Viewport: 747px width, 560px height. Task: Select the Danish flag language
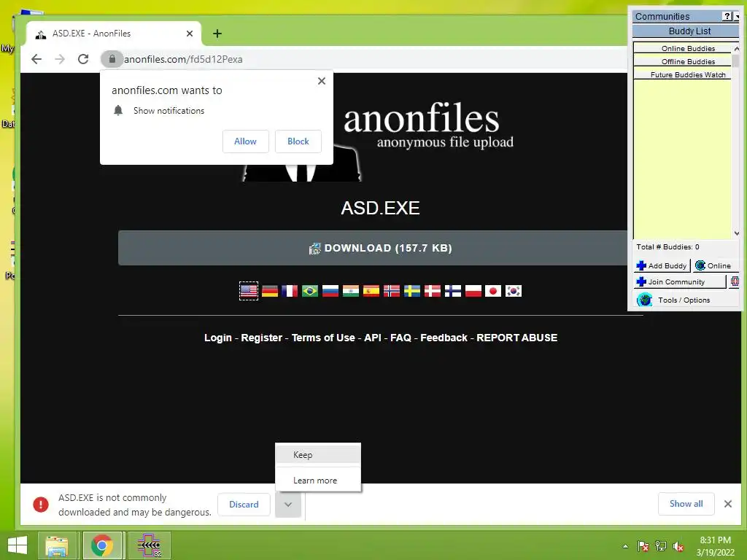point(433,290)
